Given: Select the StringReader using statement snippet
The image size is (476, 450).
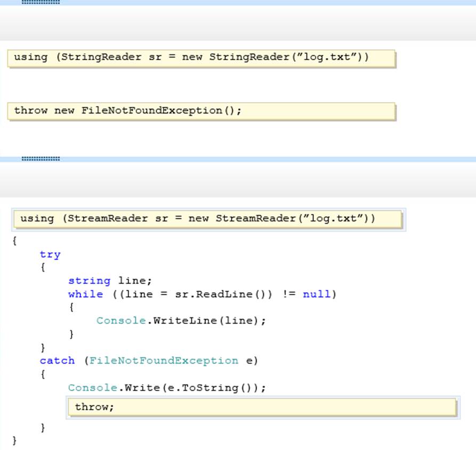Looking at the screenshot, I should (x=201, y=58).
